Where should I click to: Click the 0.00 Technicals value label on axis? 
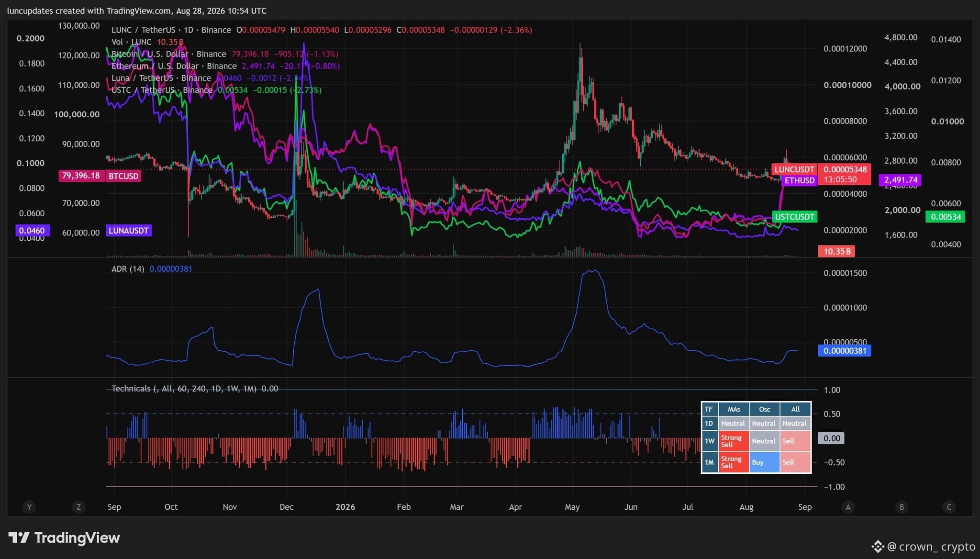[832, 438]
